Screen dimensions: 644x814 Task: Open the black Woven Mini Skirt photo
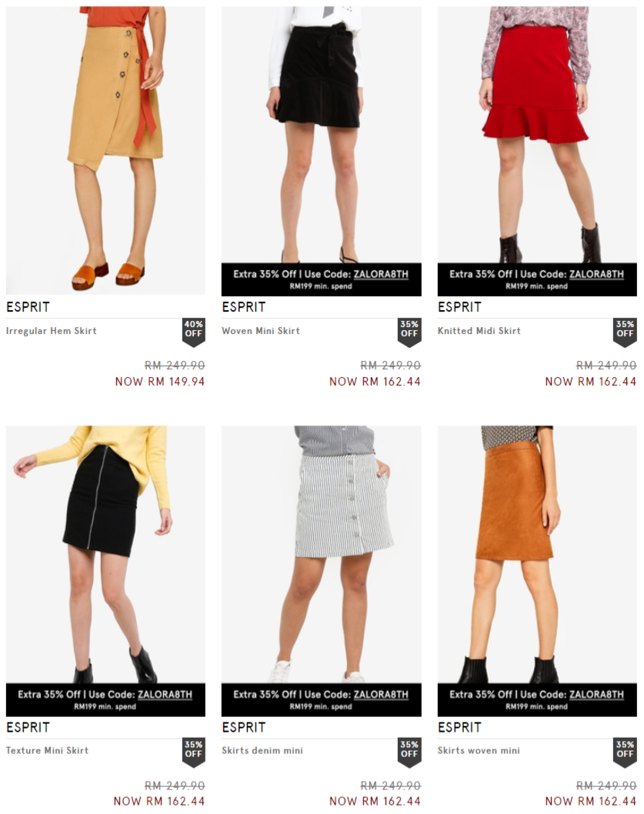pos(322,135)
